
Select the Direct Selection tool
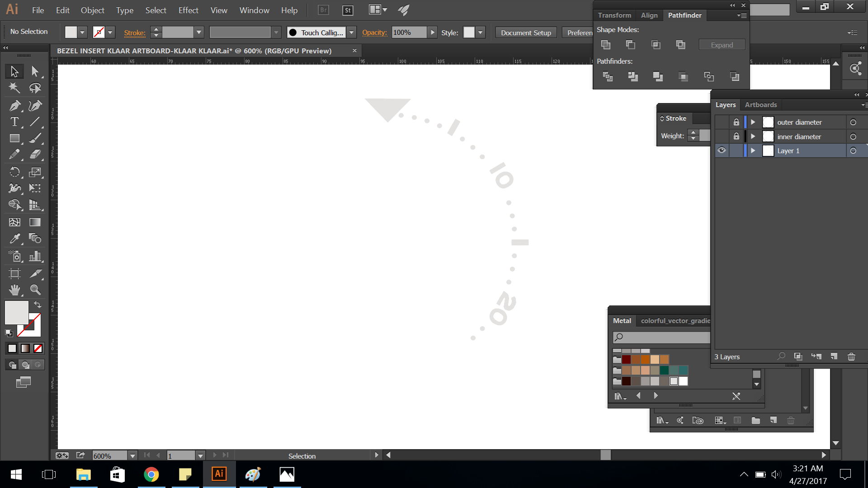click(x=35, y=71)
